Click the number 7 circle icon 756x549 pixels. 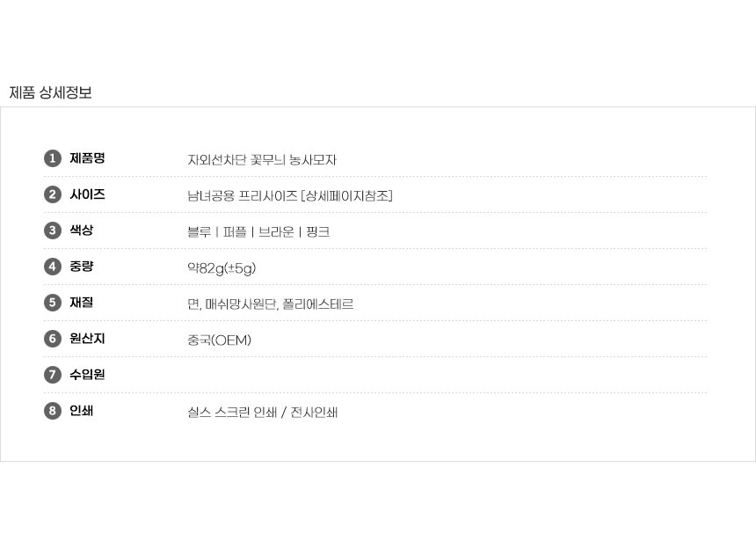pyautogui.click(x=53, y=375)
